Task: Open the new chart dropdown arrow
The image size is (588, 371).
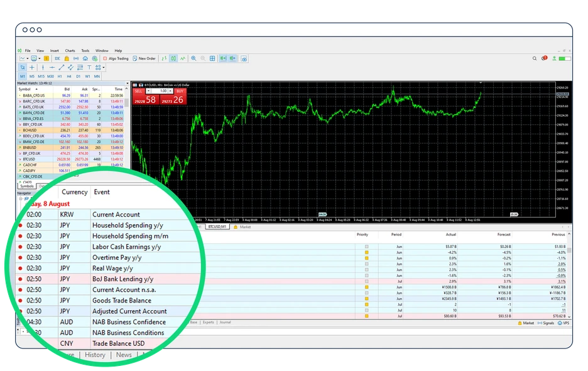Action: coord(28,58)
